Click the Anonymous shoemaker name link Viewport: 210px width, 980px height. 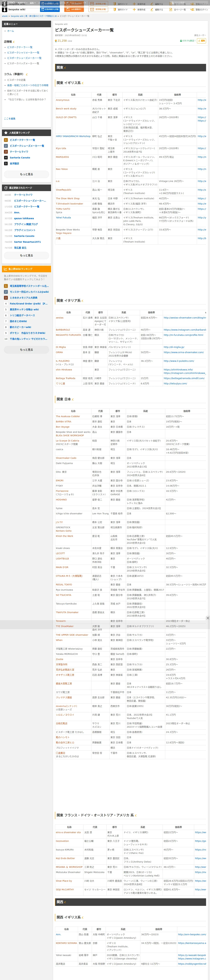click(62, 100)
